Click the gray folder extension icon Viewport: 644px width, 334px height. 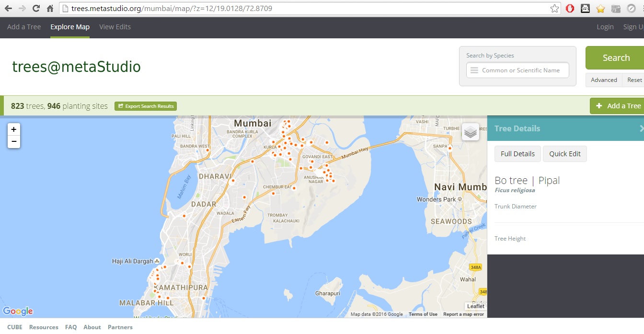click(616, 9)
